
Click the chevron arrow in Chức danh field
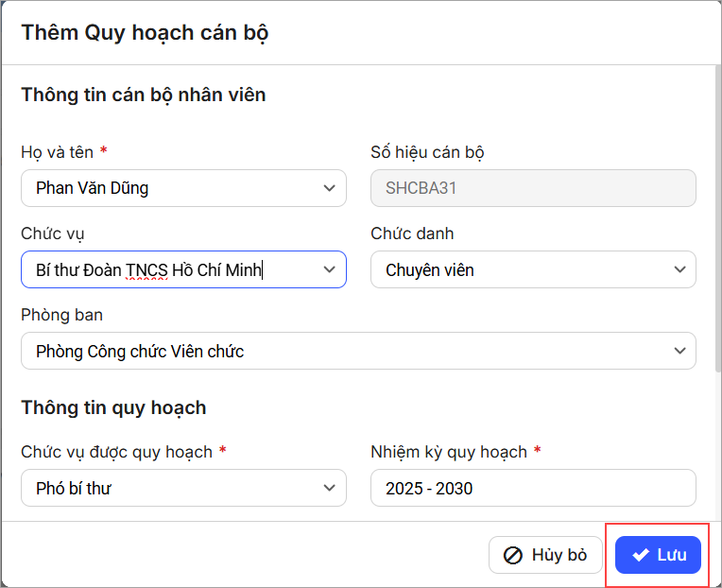[x=679, y=269]
